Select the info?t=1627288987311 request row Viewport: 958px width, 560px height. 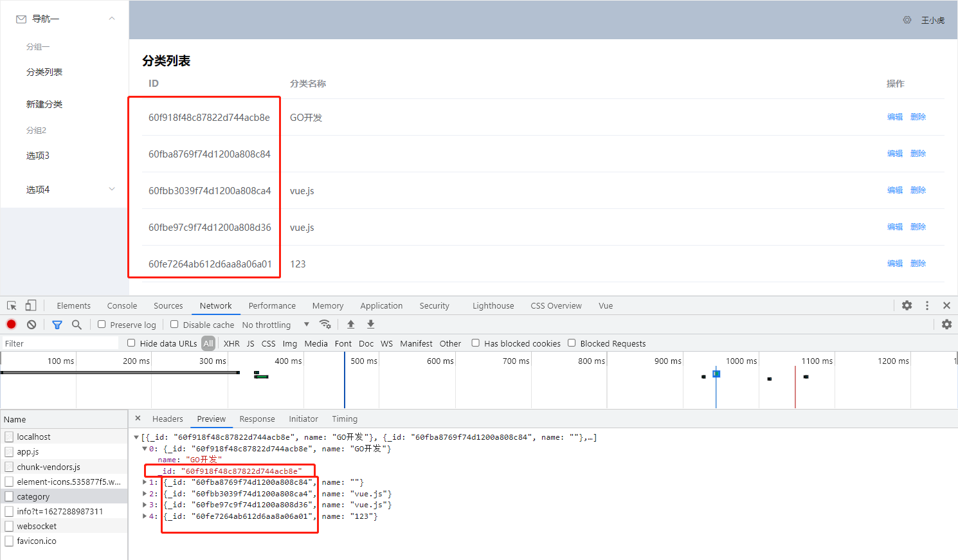[x=64, y=511]
